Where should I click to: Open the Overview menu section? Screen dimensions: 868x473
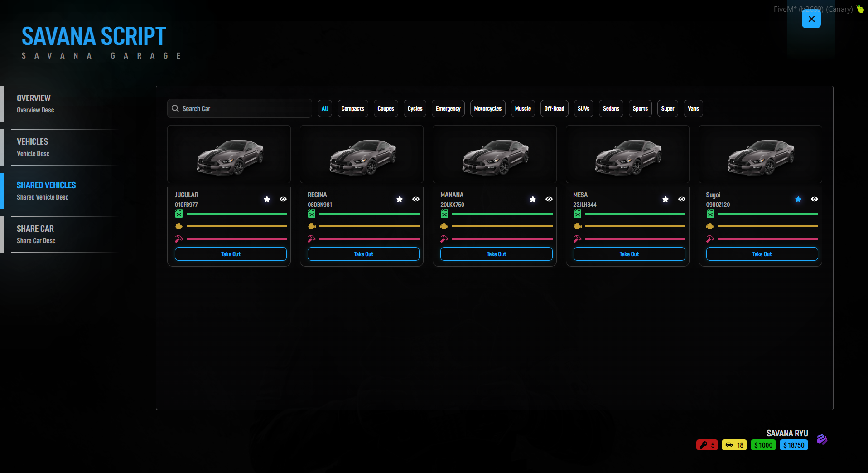(63, 104)
